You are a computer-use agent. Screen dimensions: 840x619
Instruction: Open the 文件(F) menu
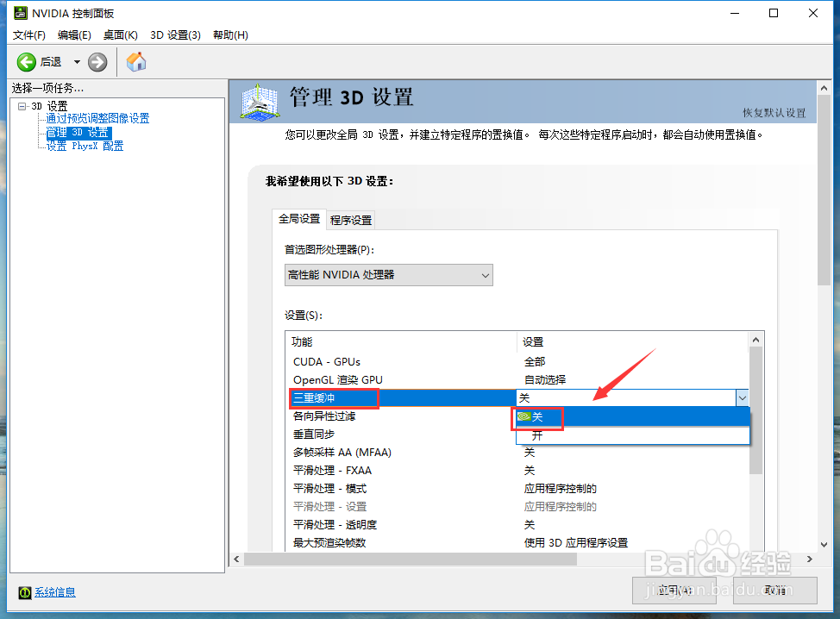coord(29,34)
